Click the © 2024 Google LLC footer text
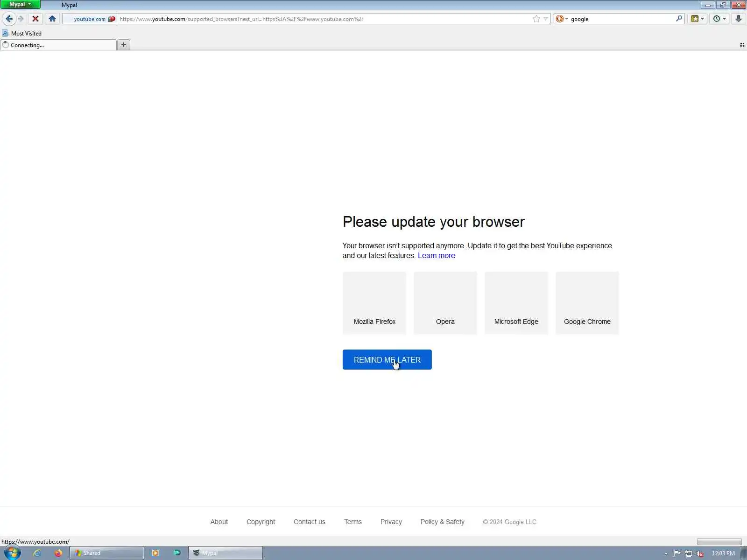 509,522
